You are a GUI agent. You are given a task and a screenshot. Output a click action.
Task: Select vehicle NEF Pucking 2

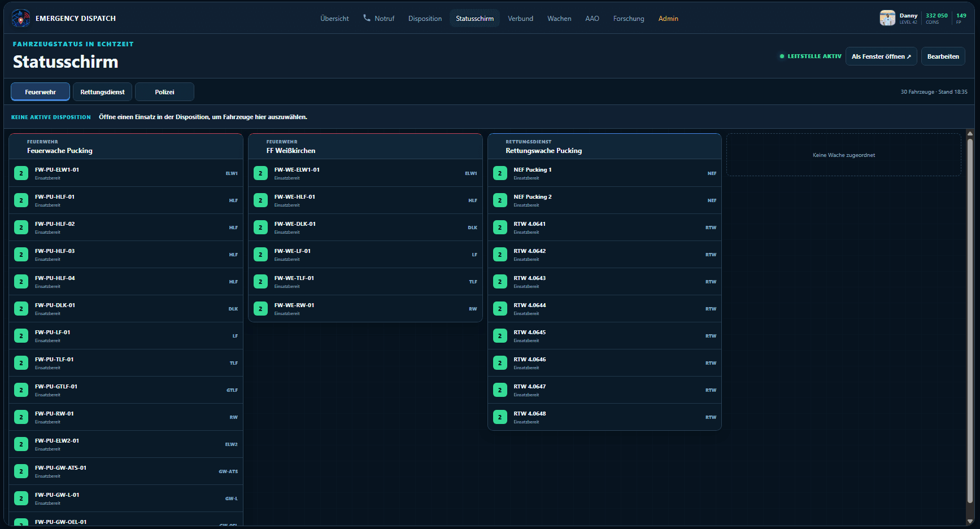tap(604, 200)
